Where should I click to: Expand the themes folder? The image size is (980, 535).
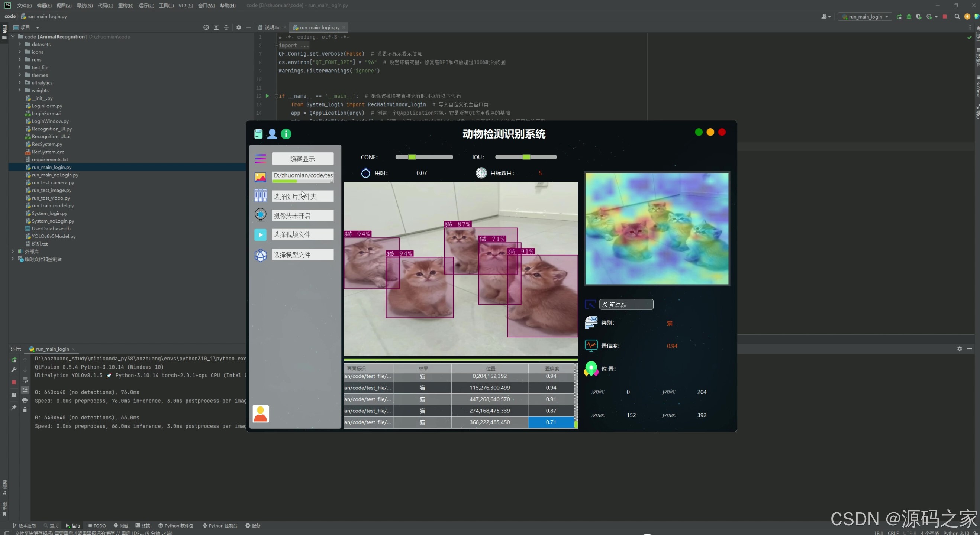pos(20,75)
